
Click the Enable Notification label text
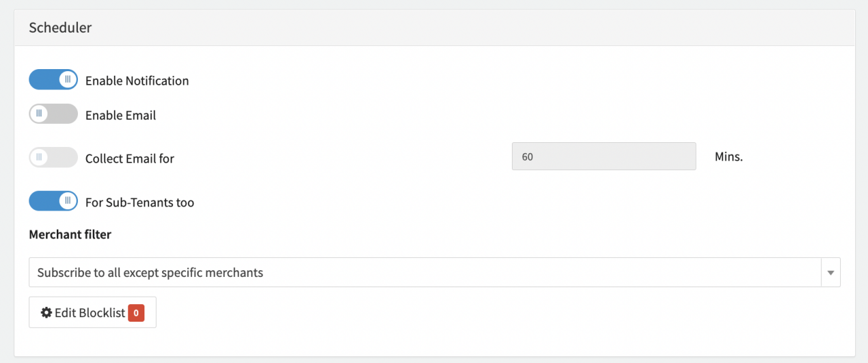tap(137, 81)
